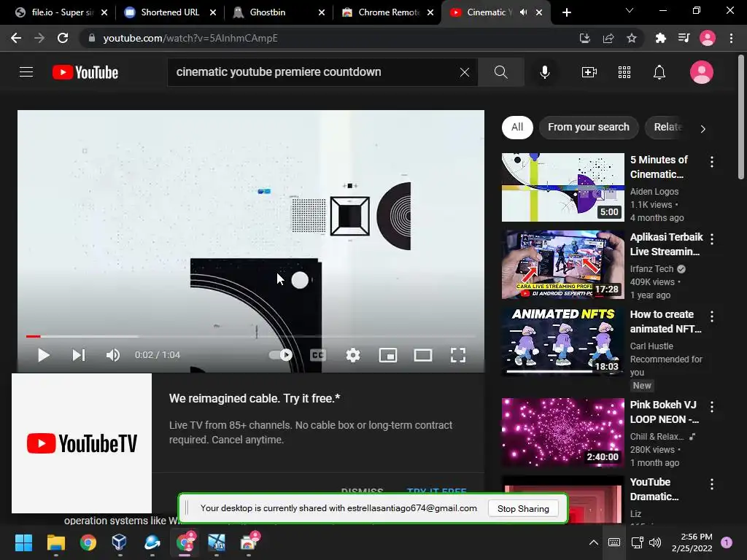Open the player settings gear
Screen dimensions: 747x560
pyautogui.click(x=353, y=355)
